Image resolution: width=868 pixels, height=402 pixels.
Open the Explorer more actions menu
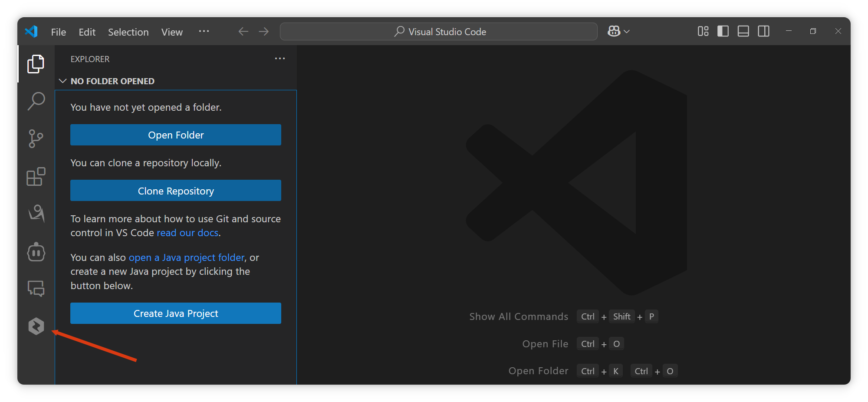[x=280, y=59]
